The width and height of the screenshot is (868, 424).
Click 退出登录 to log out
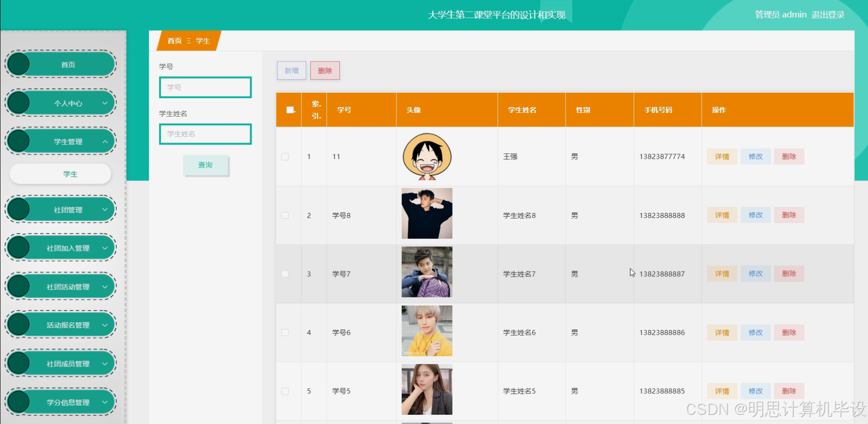click(x=828, y=15)
